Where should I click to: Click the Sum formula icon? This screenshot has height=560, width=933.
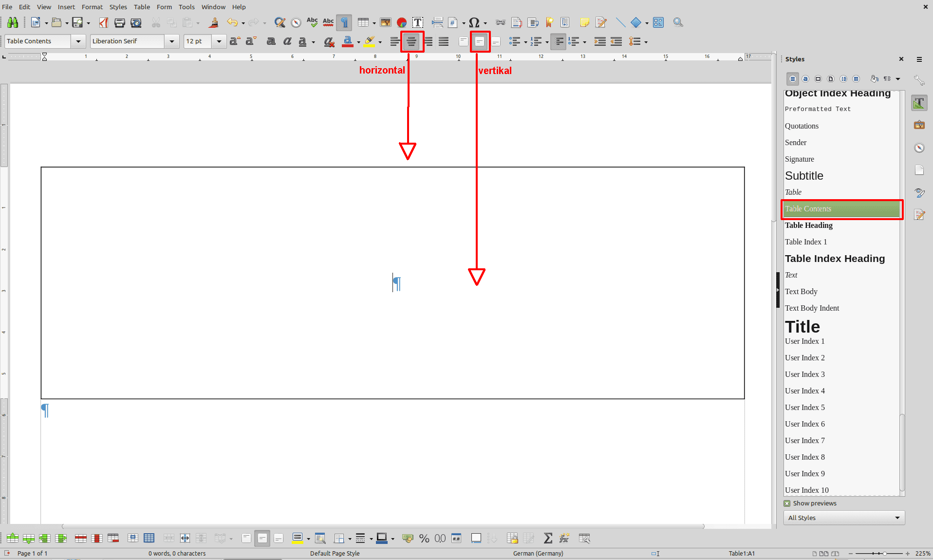point(548,538)
